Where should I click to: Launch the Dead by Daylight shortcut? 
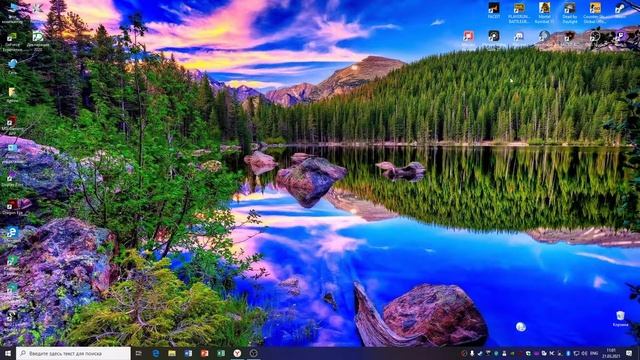pos(570,12)
